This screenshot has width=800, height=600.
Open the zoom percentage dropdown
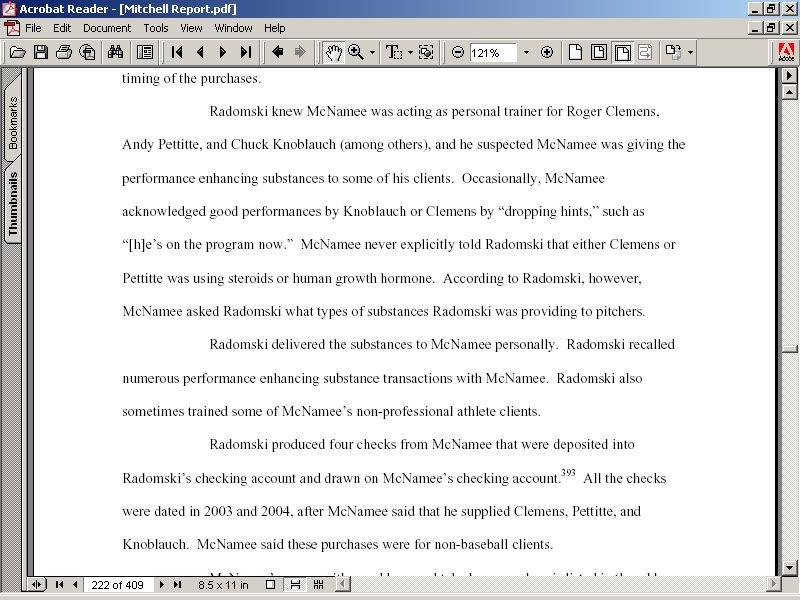pyautogui.click(x=526, y=52)
